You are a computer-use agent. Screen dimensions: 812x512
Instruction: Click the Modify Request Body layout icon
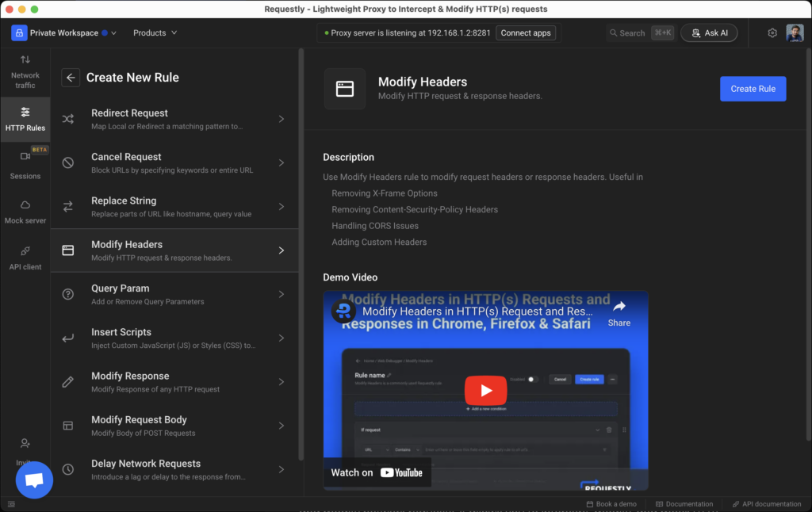pyautogui.click(x=68, y=426)
